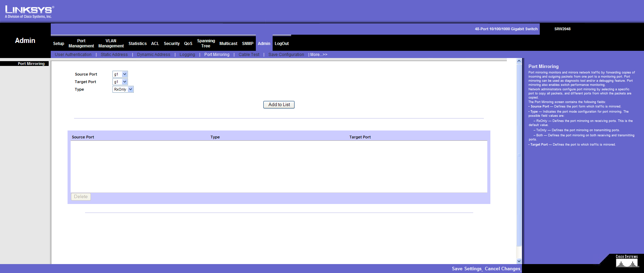Click the Linksys logo
Screen dimensions: 644x273
29,11
